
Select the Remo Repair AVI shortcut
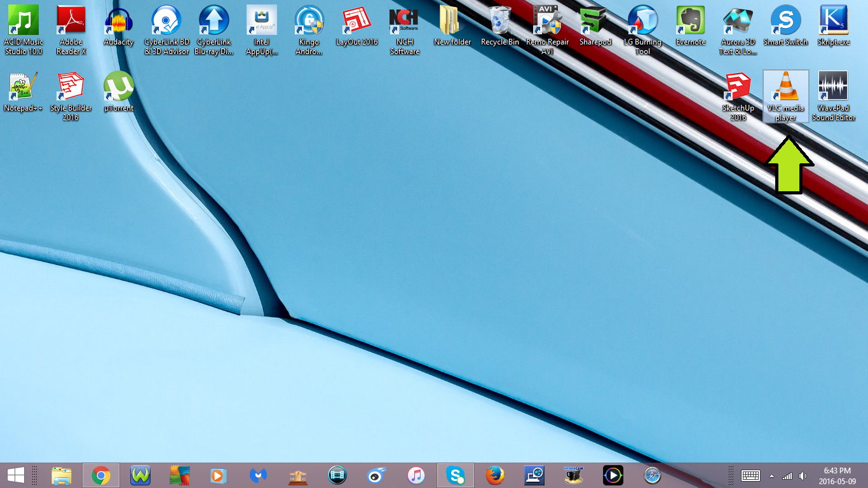548,30
